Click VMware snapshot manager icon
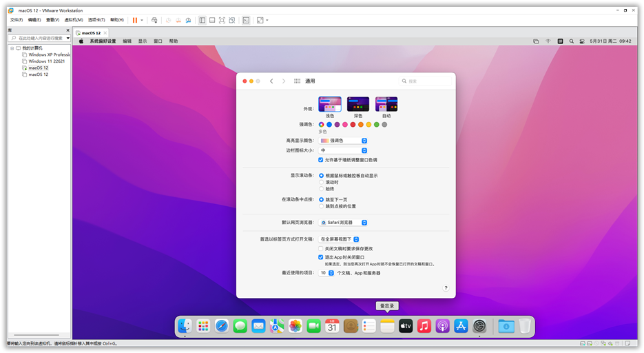This screenshot has width=644, height=353. tap(188, 20)
